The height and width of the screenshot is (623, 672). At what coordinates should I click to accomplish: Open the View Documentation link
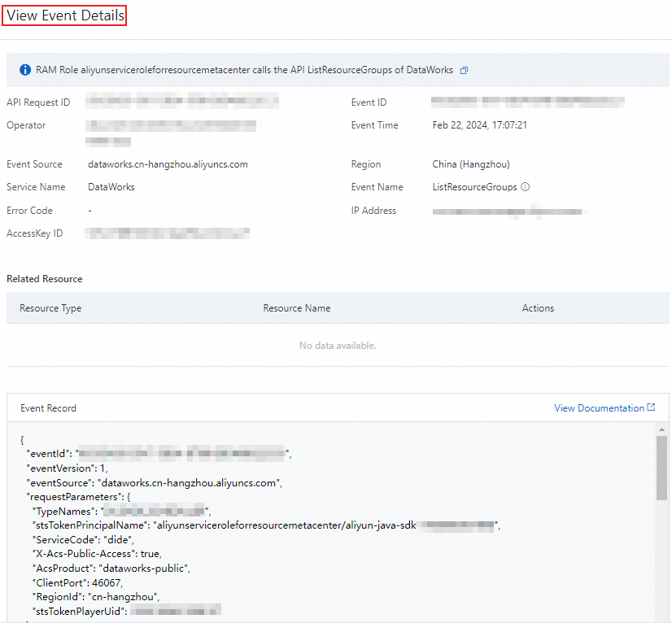click(599, 408)
